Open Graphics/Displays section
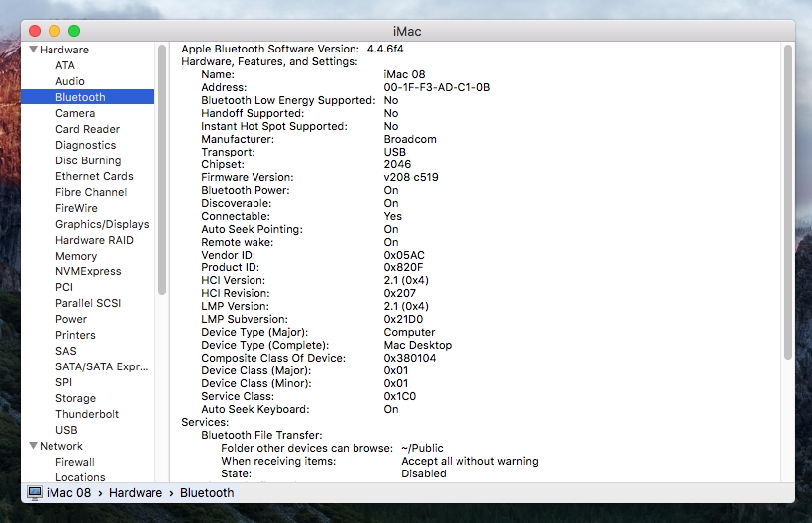The width and height of the screenshot is (812, 523). [102, 224]
